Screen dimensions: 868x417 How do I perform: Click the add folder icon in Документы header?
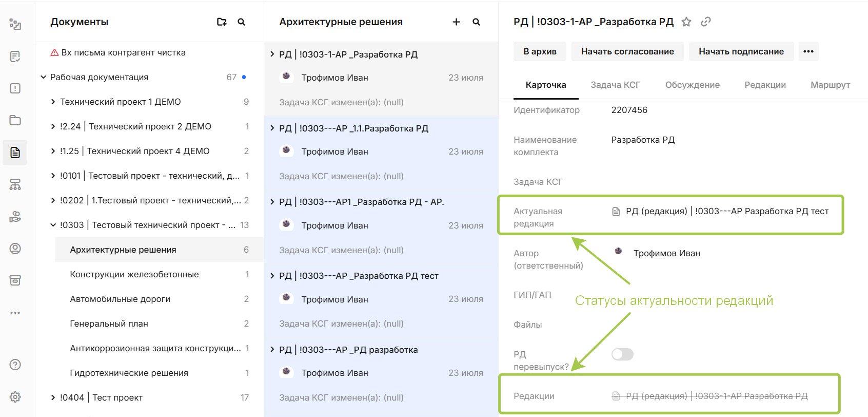coord(222,22)
